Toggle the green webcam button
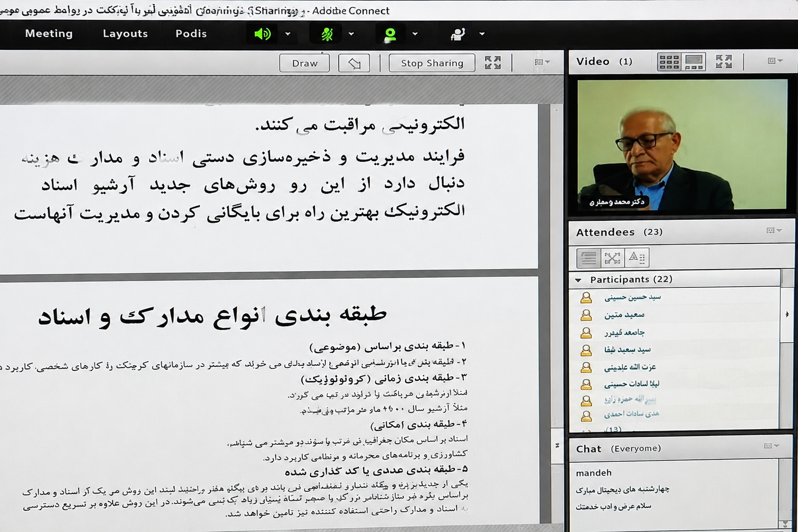The image size is (798, 532). coord(390,34)
